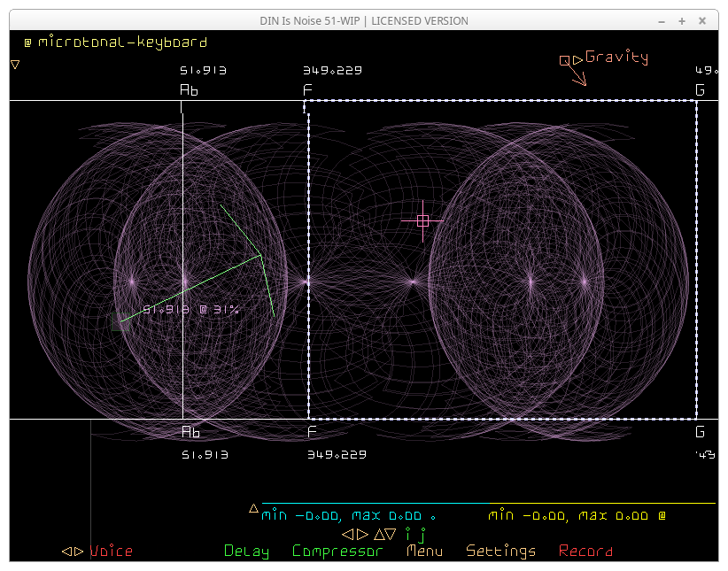This screenshot has width=728, height=571.
Task: Click the small square icon beside Gravity
Action: [x=563, y=60]
